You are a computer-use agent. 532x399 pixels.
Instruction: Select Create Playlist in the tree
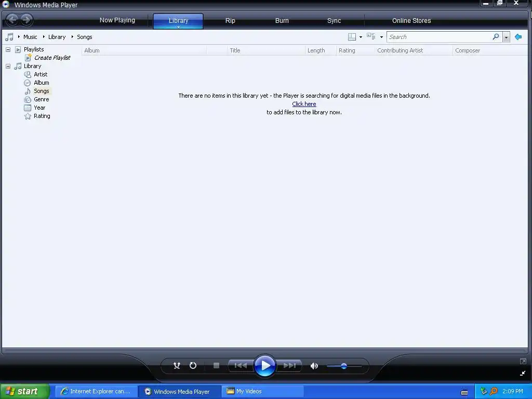click(x=52, y=58)
